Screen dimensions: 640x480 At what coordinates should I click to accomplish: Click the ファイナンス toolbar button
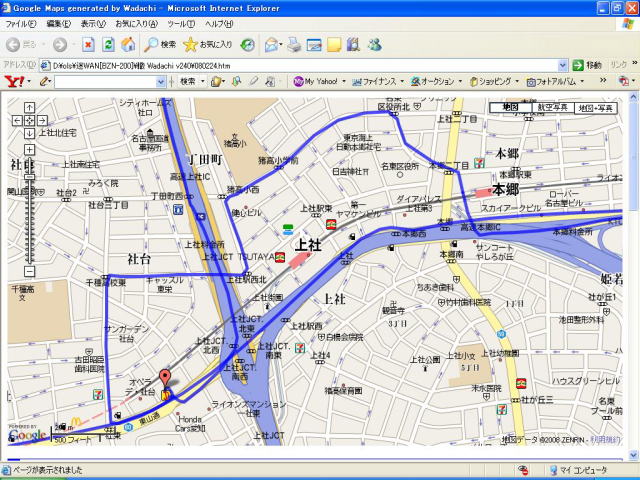pos(374,82)
